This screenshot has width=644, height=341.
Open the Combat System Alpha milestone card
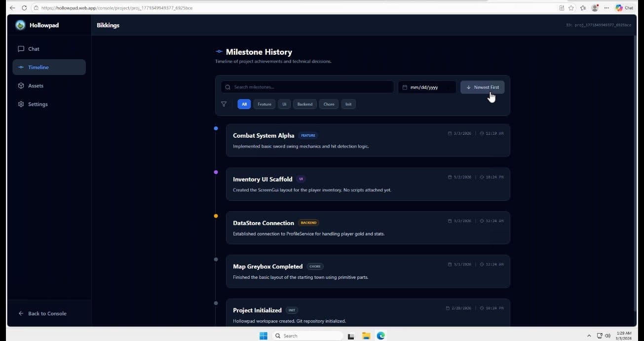coord(368,140)
